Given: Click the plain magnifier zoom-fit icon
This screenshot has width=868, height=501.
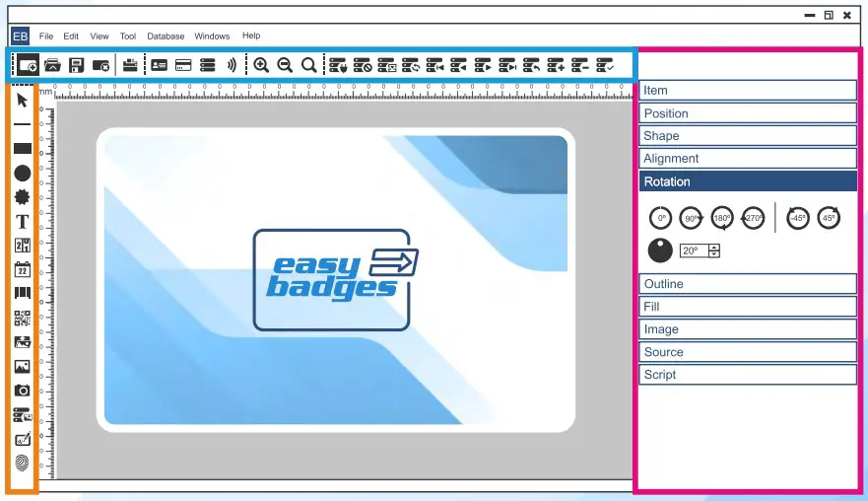Looking at the screenshot, I should coord(309,65).
